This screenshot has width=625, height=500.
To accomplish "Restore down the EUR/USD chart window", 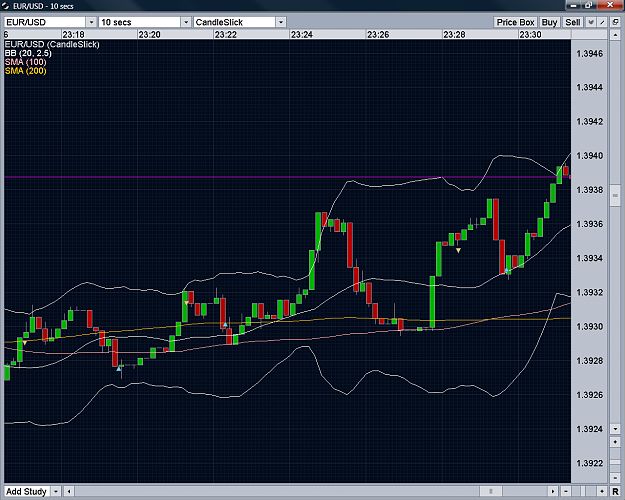I will [x=589, y=5].
